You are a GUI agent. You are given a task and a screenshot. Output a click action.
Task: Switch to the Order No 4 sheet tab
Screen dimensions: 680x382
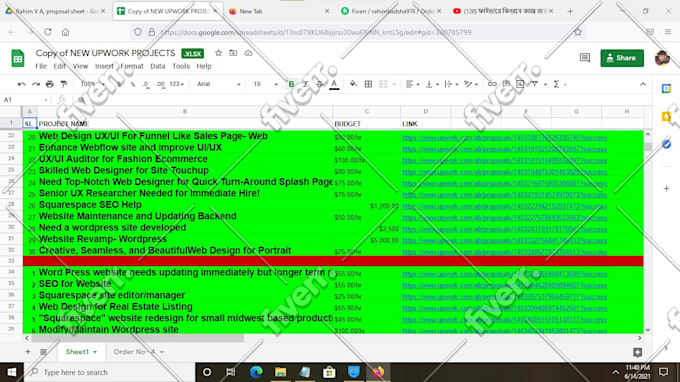tap(134, 352)
